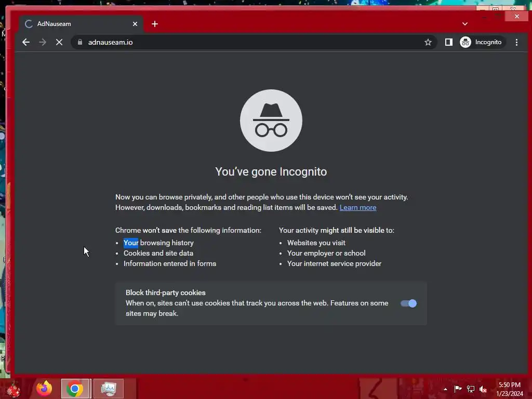This screenshot has width=532, height=399.
Task: Go back to the previous page
Action: click(x=26, y=42)
